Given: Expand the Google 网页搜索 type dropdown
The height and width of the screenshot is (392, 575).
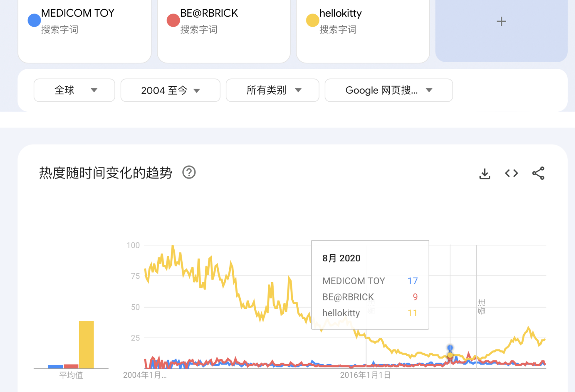Looking at the screenshot, I should [x=388, y=90].
